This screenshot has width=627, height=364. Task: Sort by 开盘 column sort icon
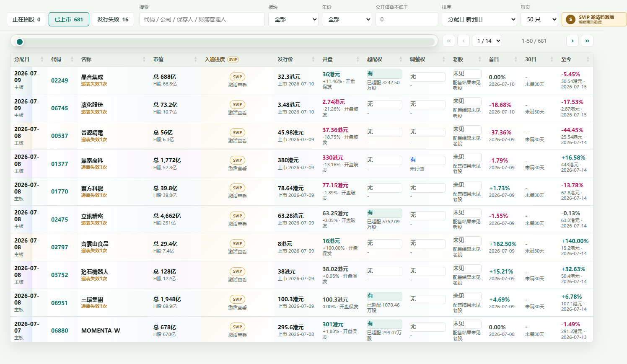[x=358, y=59]
